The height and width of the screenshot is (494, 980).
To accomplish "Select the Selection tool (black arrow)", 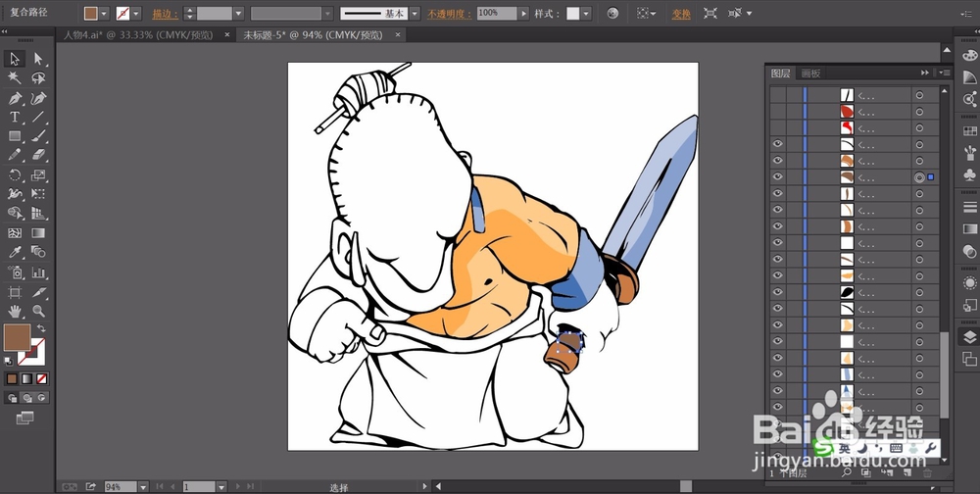I will coord(15,59).
